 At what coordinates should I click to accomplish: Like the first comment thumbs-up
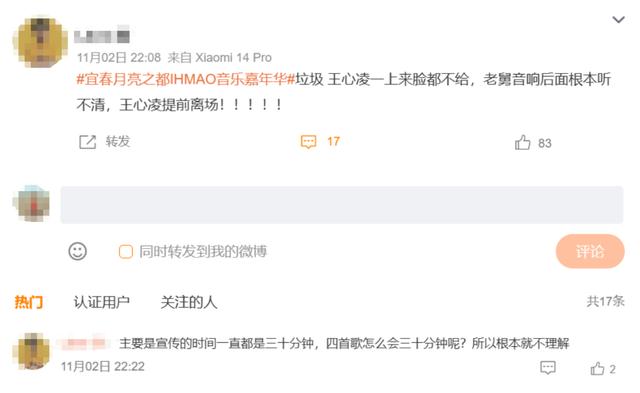(x=598, y=369)
